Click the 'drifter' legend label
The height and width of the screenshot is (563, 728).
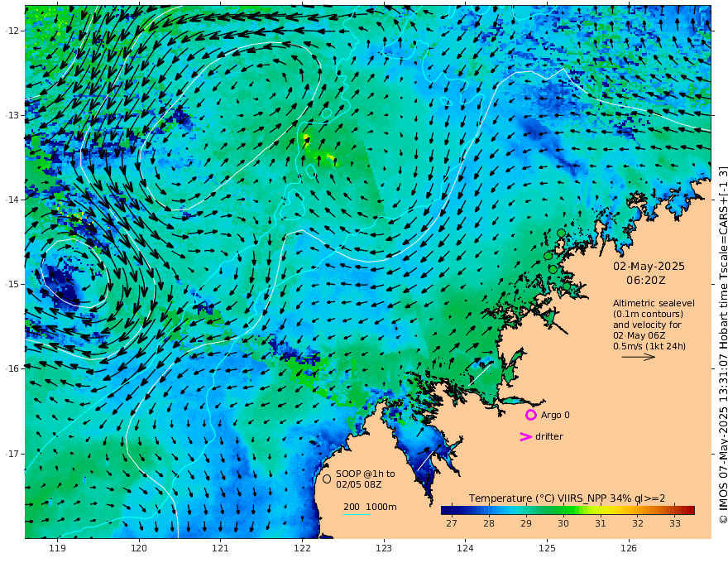[x=549, y=436]
